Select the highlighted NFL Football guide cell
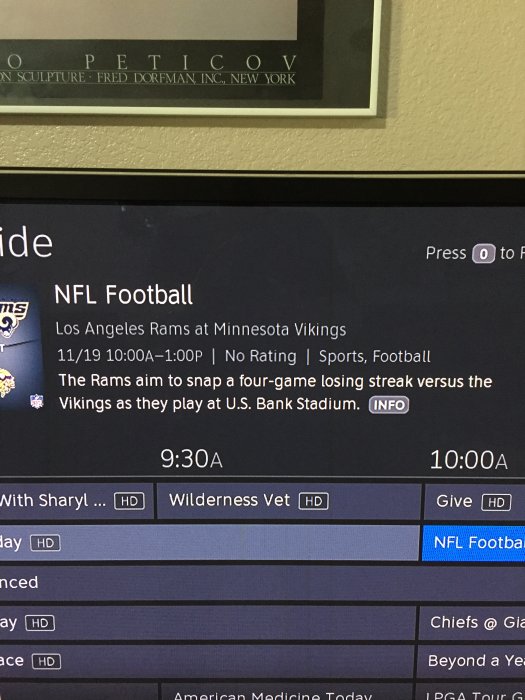Viewport: 525px width, 700px height. pyautogui.click(x=474, y=543)
